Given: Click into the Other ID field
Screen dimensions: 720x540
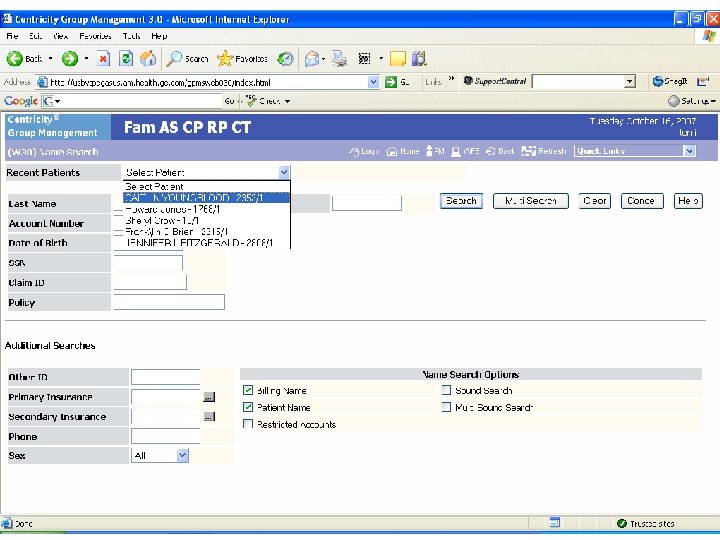Looking at the screenshot, I should pos(165,377).
